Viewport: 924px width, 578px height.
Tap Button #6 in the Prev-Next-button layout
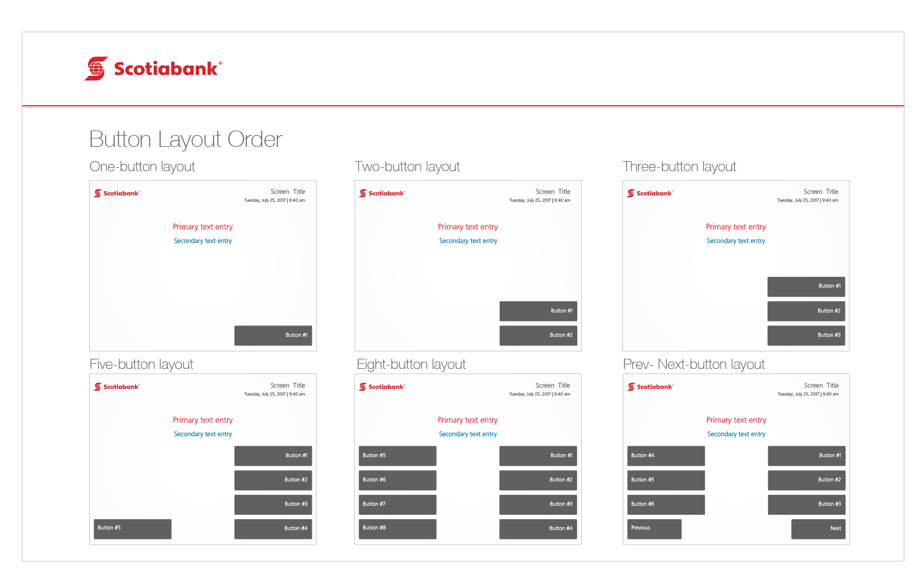coord(665,504)
